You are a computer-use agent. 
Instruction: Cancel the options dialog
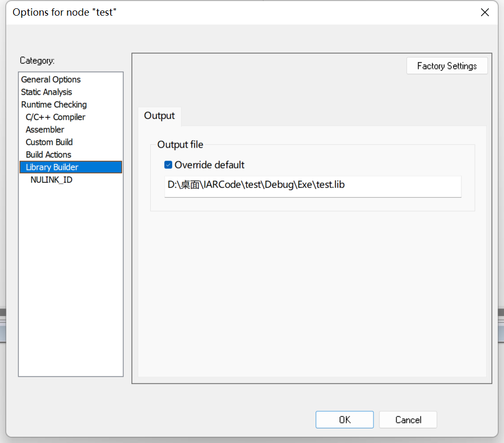tap(408, 420)
